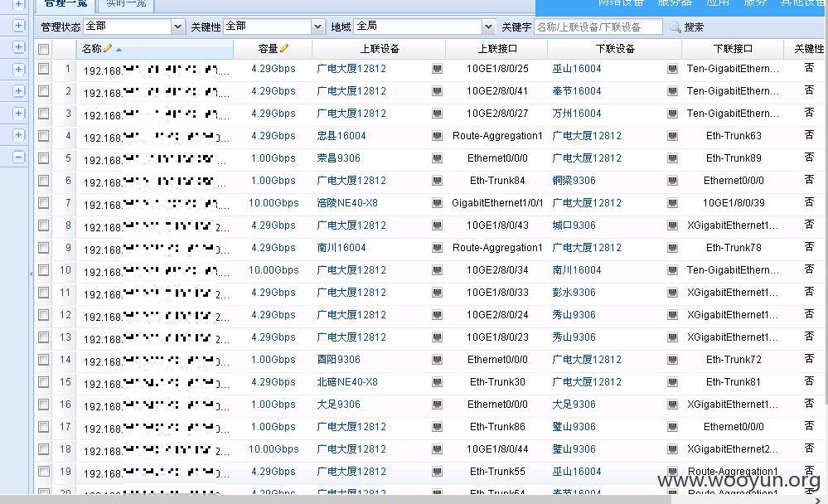
Task: Click the device icon after 南川16004 in row 10
Action: point(672,270)
